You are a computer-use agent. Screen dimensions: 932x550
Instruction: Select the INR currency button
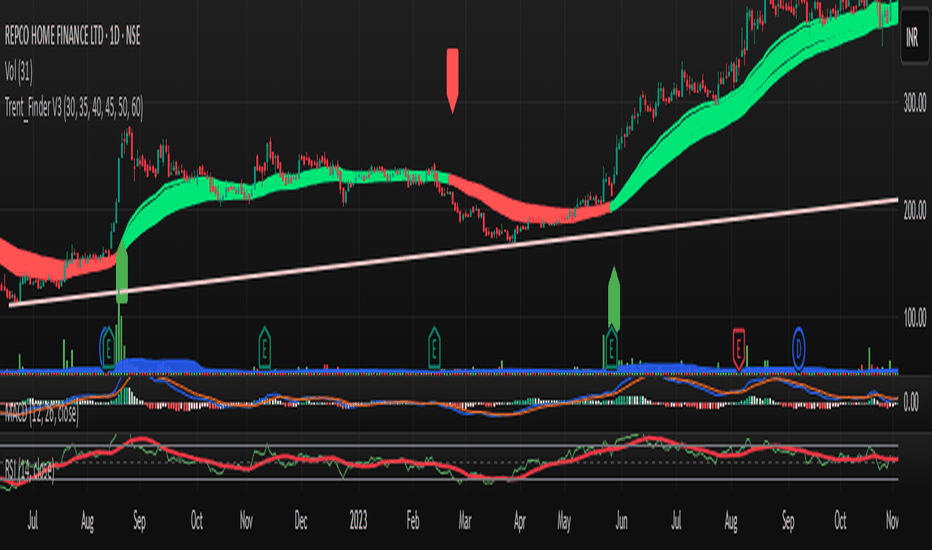[x=913, y=37]
